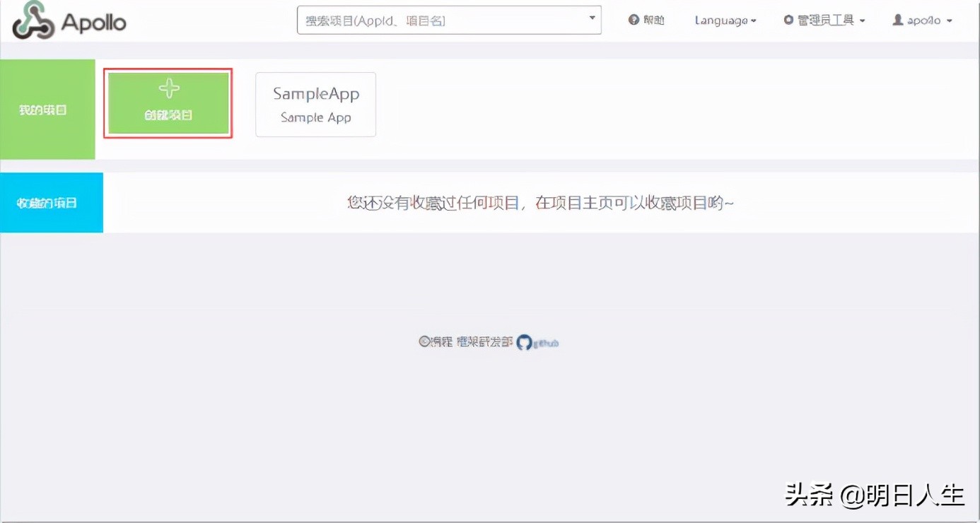Click the help question mark icon
Image resolution: width=980 pixels, height=523 pixels.
click(x=634, y=20)
